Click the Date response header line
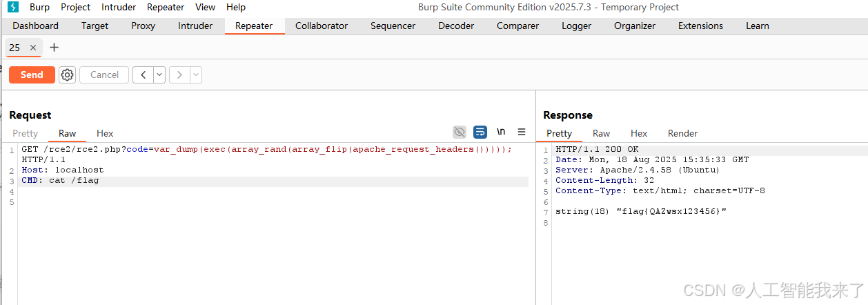Viewport: 868px width, 305px height. tap(652, 159)
